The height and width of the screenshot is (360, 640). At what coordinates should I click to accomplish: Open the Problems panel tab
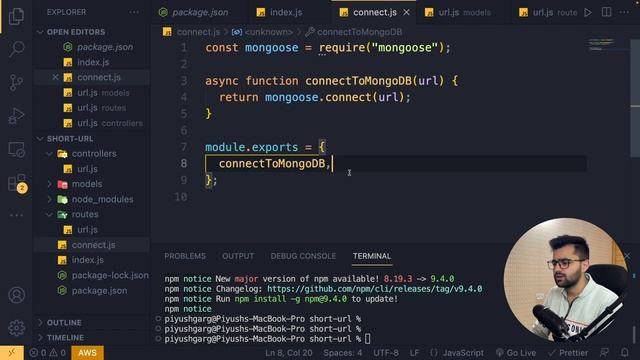click(185, 256)
